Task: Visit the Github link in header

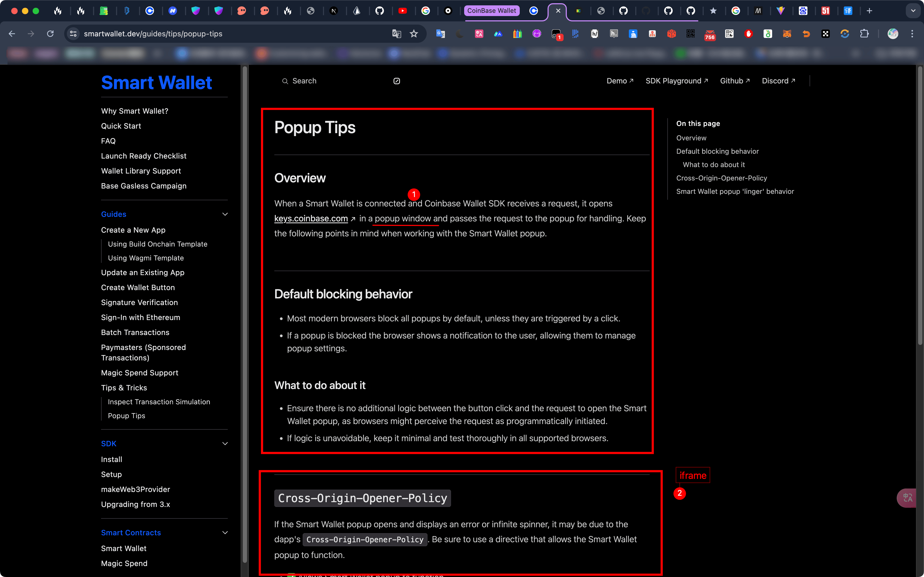Action: pos(735,81)
